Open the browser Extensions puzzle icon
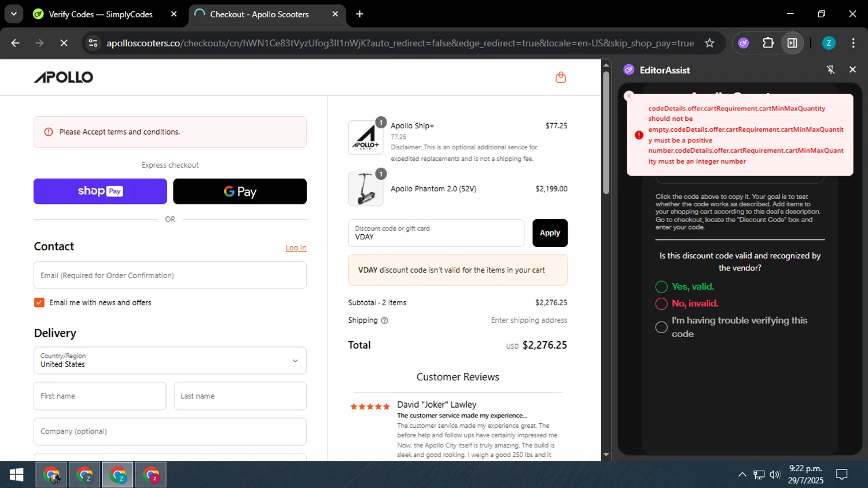Screen dimensions: 868x488 [x=768, y=43]
